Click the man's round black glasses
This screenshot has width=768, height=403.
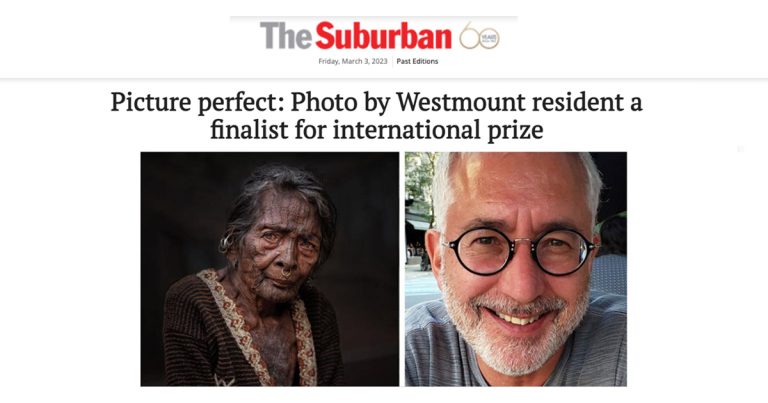(x=520, y=251)
